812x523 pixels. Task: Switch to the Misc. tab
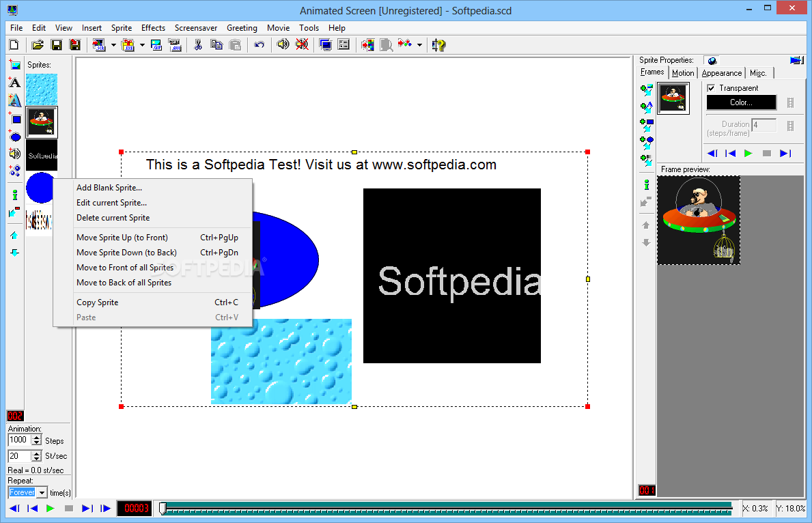pos(758,73)
